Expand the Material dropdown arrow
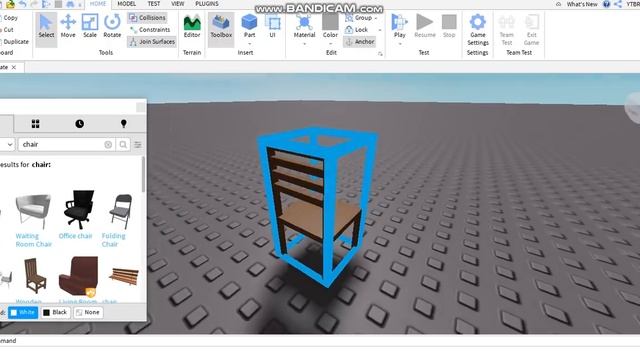 (304, 44)
